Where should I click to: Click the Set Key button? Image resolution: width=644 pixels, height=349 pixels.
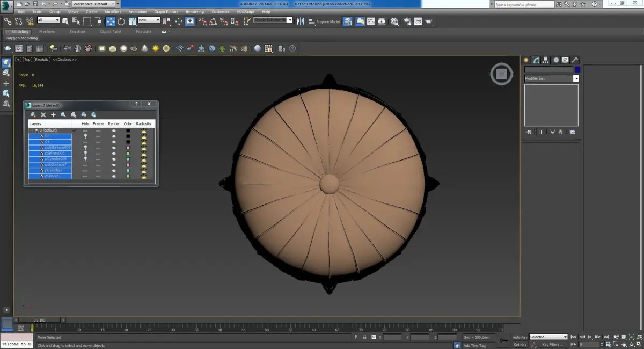point(520,345)
